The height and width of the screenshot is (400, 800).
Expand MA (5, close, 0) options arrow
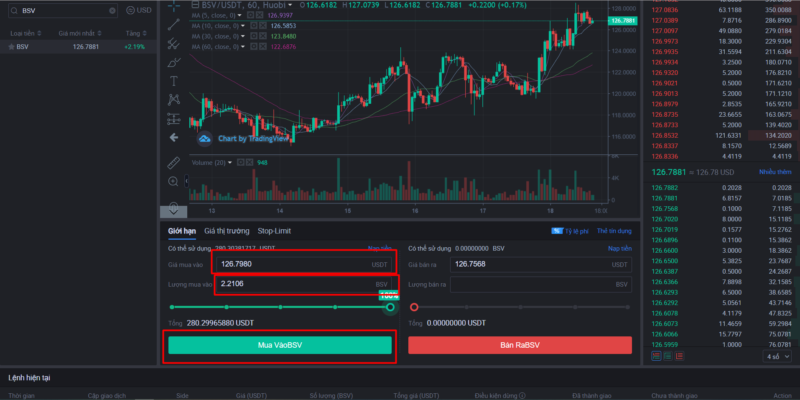click(240, 15)
